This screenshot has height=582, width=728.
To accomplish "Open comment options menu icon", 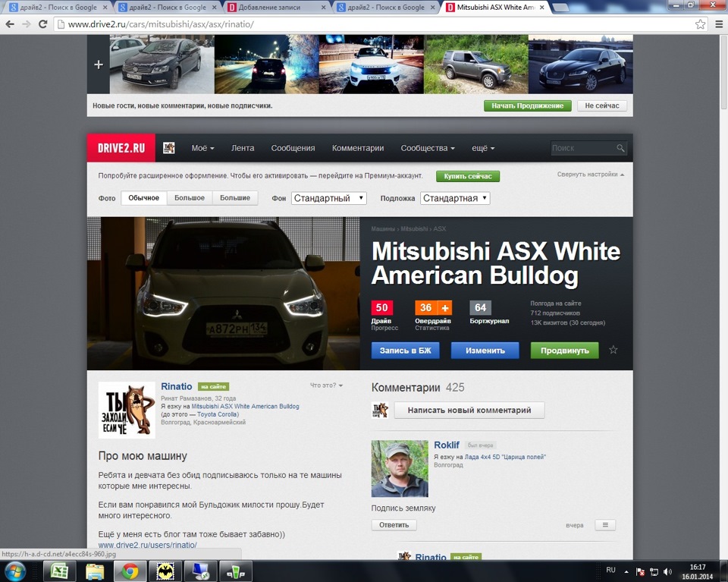I will coord(605,525).
